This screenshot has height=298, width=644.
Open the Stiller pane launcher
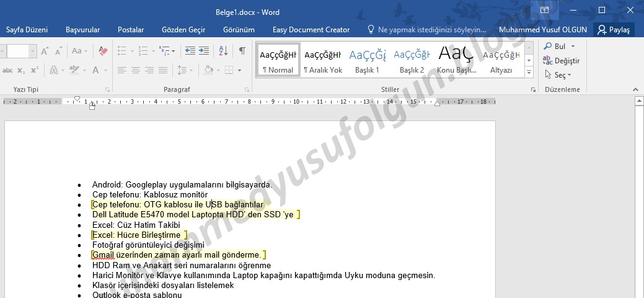click(x=533, y=89)
